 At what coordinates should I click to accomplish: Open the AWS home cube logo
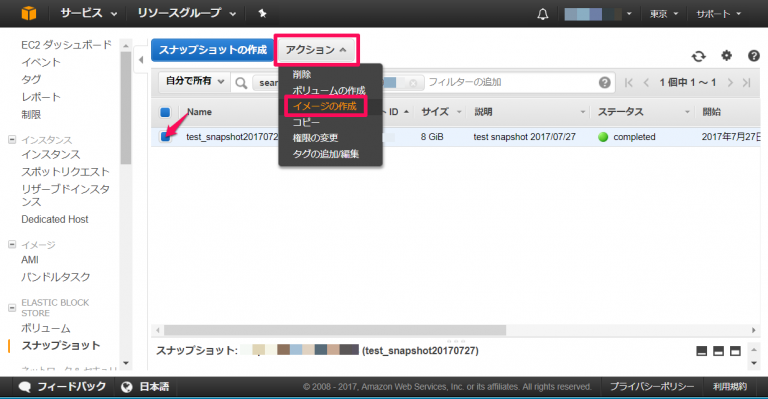pos(29,13)
